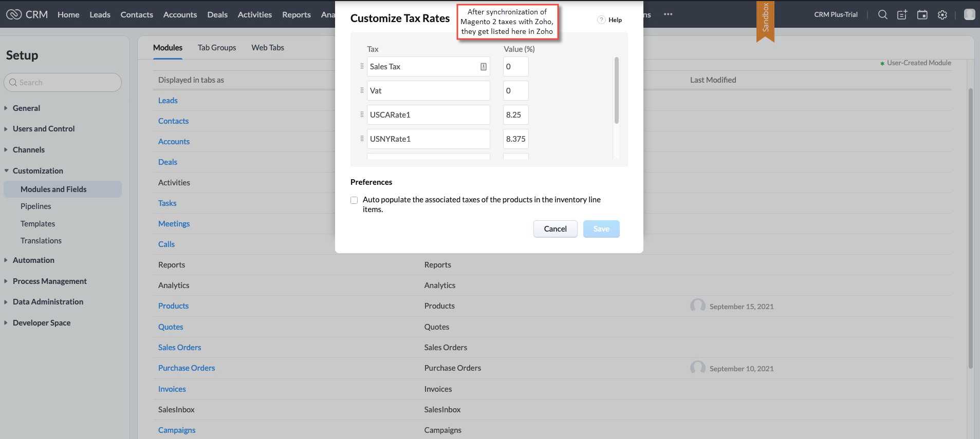Screen dimensions: 980x439
Task: Open the Contacts tab in navbar
Action: [x=137, y=14]
